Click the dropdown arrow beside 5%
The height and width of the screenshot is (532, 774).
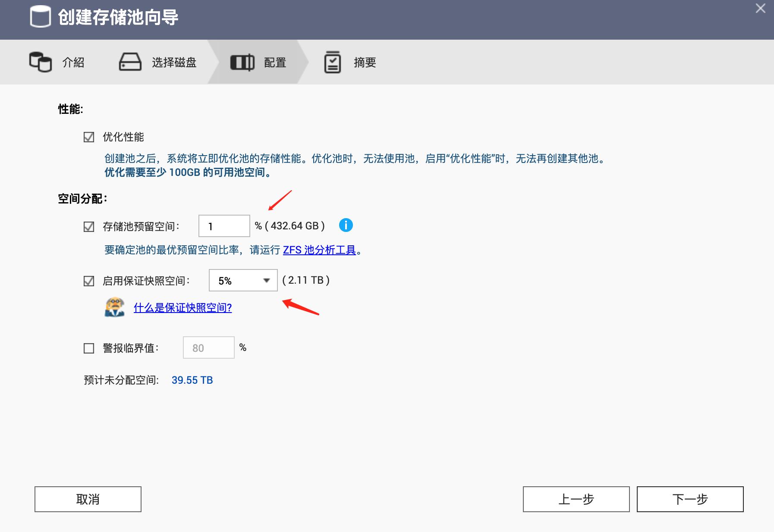[x=267, y=280]
